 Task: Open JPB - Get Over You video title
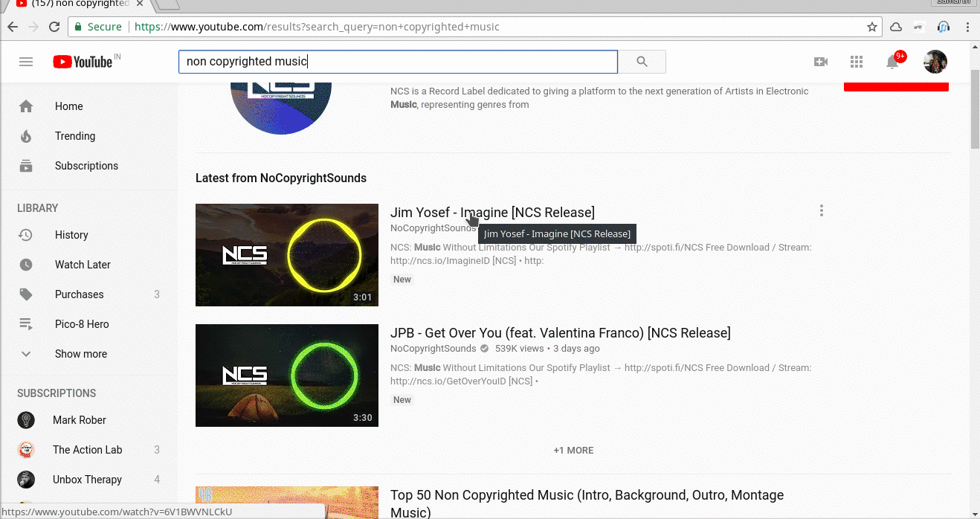point(561,333)
